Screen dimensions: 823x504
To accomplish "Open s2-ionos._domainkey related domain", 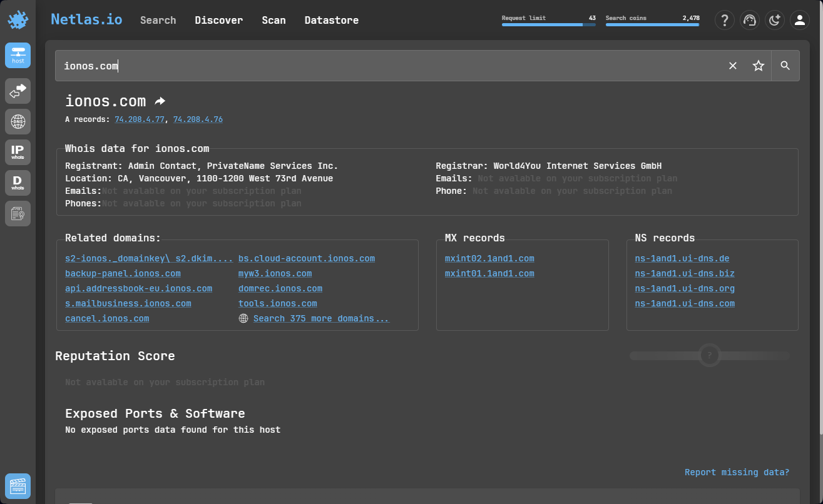I will (x=149, y=258).
